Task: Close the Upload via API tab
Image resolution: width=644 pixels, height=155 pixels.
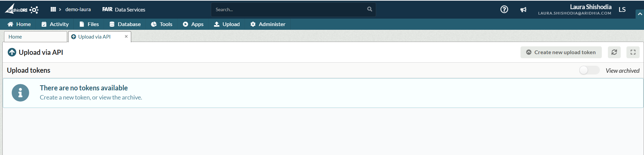Action: [x=126, y=37]
